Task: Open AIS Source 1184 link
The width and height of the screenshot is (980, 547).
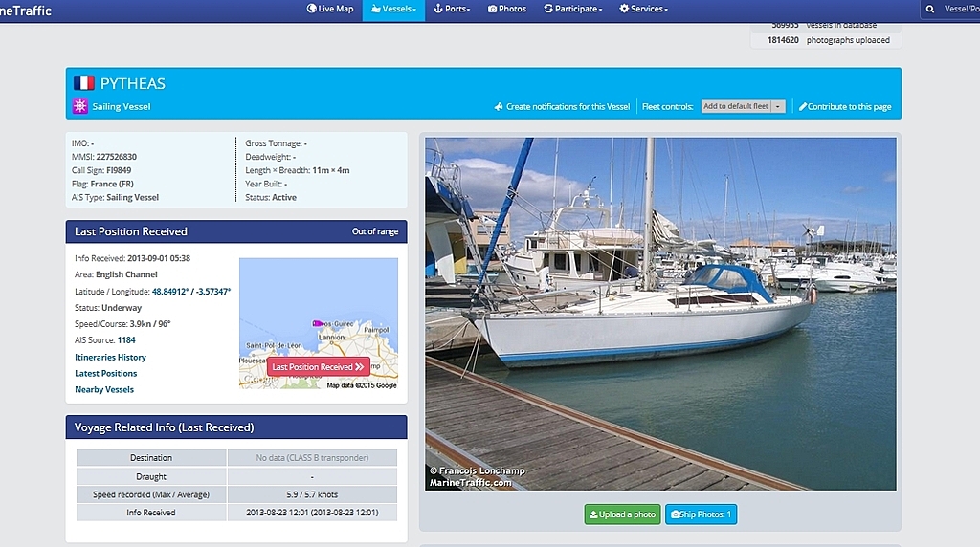Action: (x=126, y=340)
